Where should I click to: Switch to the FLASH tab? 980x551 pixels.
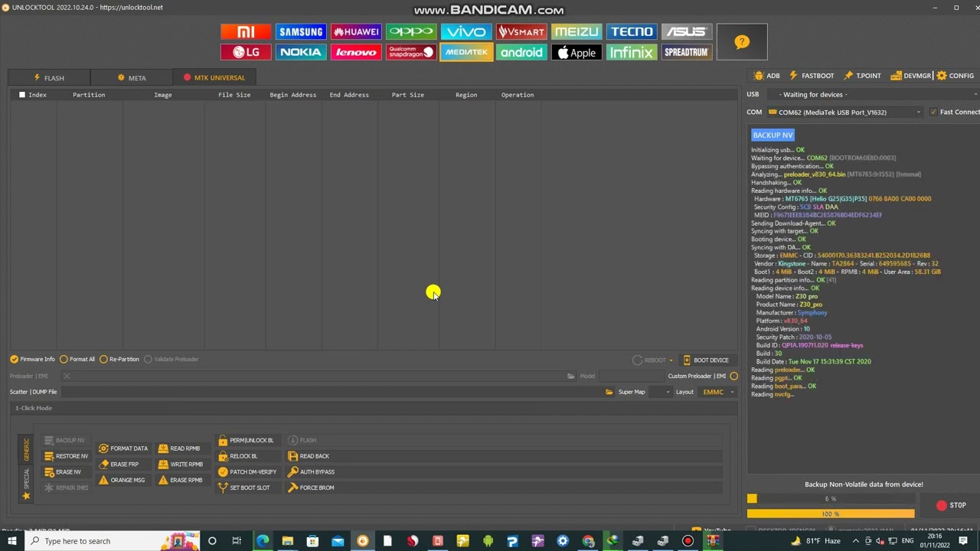49,77
